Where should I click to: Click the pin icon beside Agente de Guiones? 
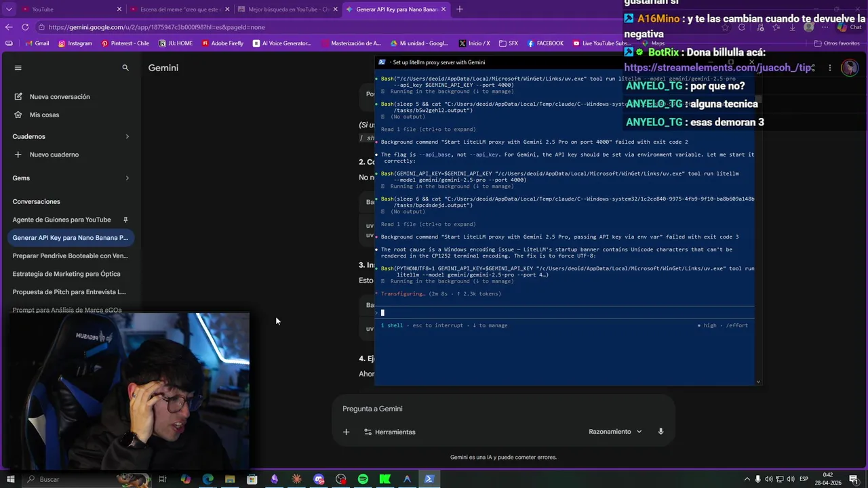(x=125, y=220)
